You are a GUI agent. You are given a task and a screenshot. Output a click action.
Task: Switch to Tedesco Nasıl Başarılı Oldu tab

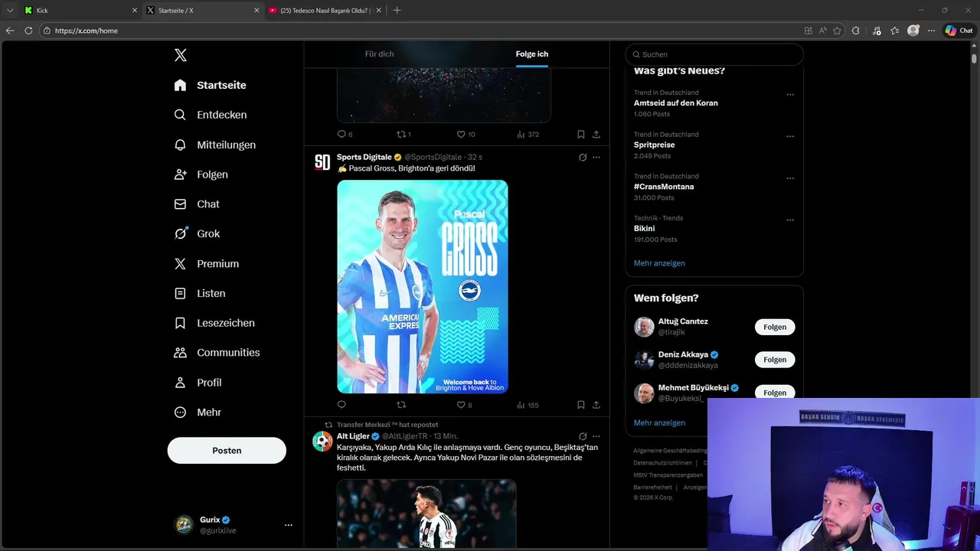coord(325,10)
